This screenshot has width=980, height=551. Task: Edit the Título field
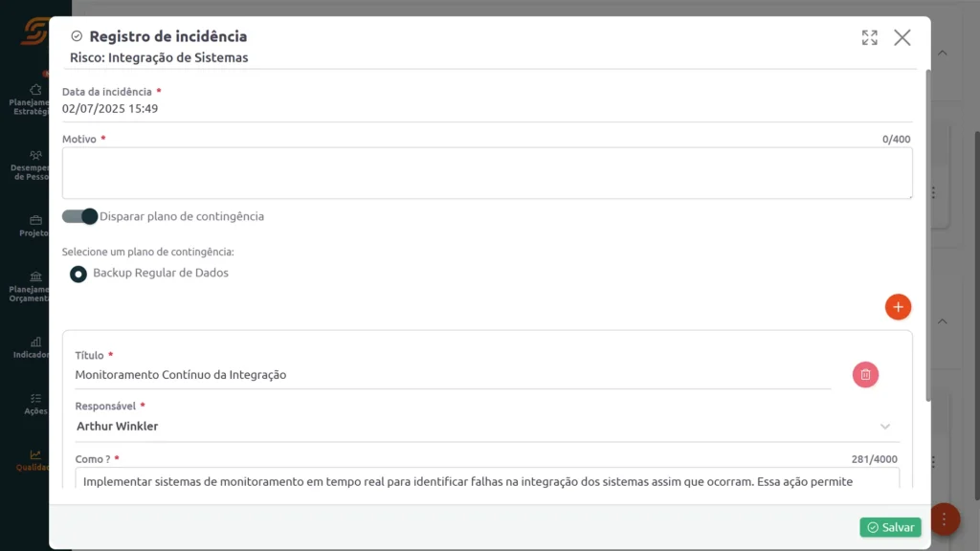tap(453, 375)
